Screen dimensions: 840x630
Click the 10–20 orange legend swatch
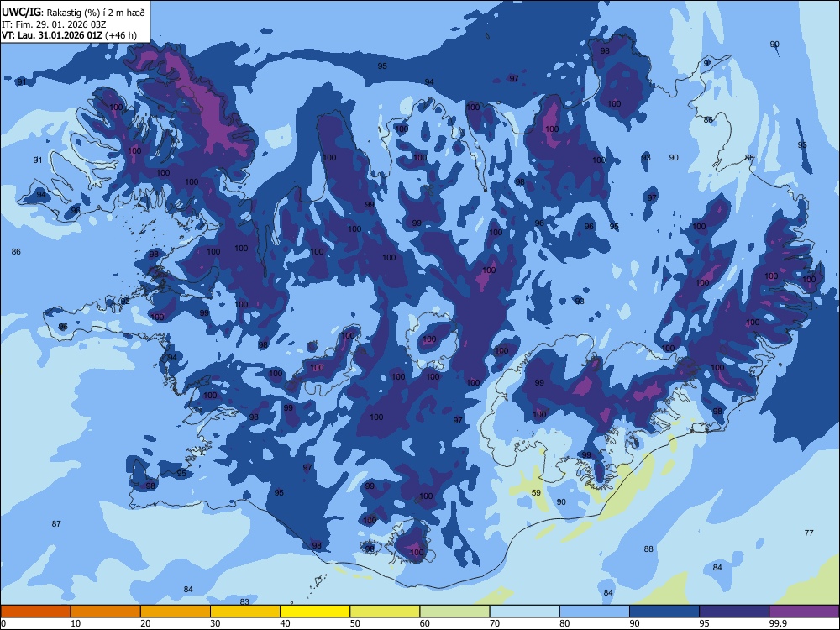[106, 612]
